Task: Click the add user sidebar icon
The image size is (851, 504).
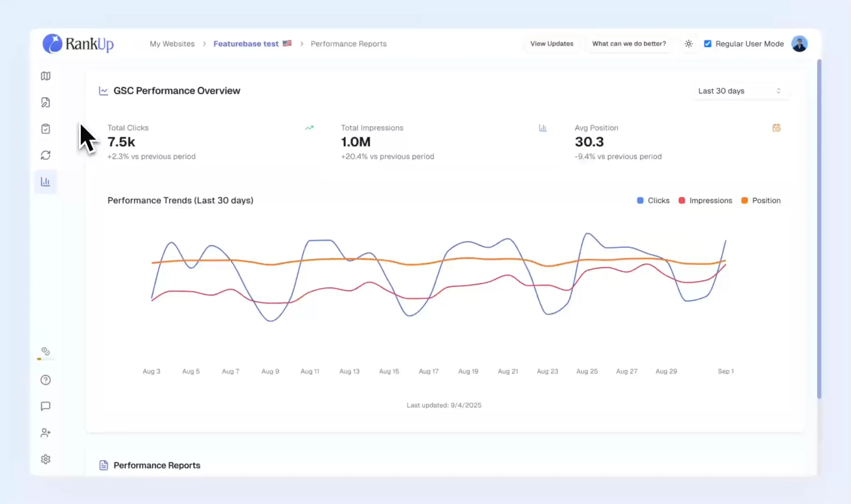Action: click(x=46, y=433)
